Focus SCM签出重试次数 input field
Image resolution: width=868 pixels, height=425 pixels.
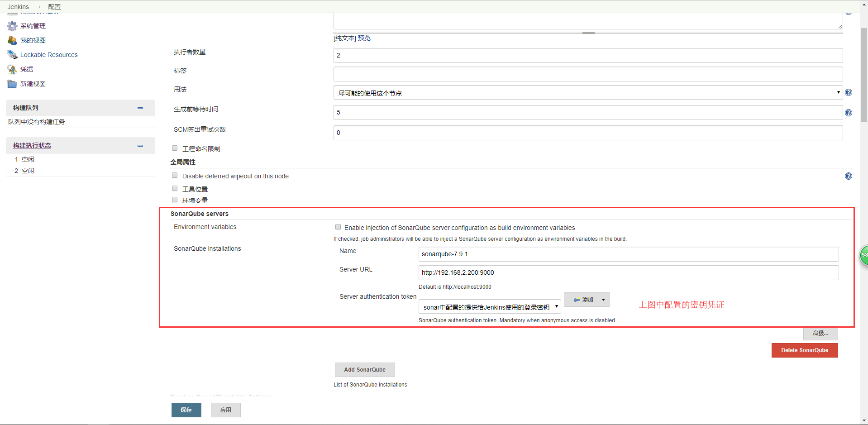pos(588,133)
